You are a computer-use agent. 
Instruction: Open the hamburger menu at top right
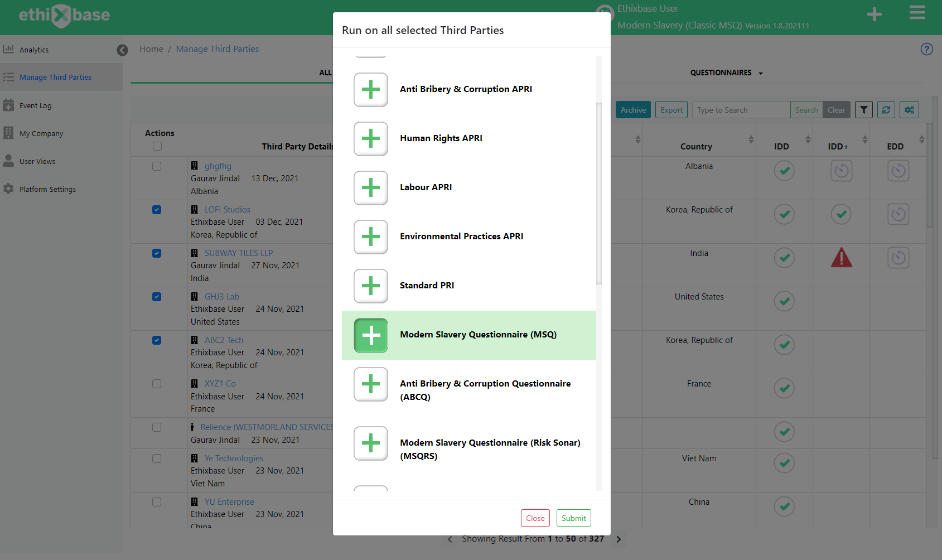(x=917, y=12)
